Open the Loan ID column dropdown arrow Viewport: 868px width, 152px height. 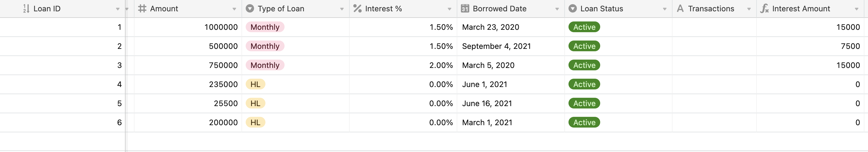(x=117, y=9)
